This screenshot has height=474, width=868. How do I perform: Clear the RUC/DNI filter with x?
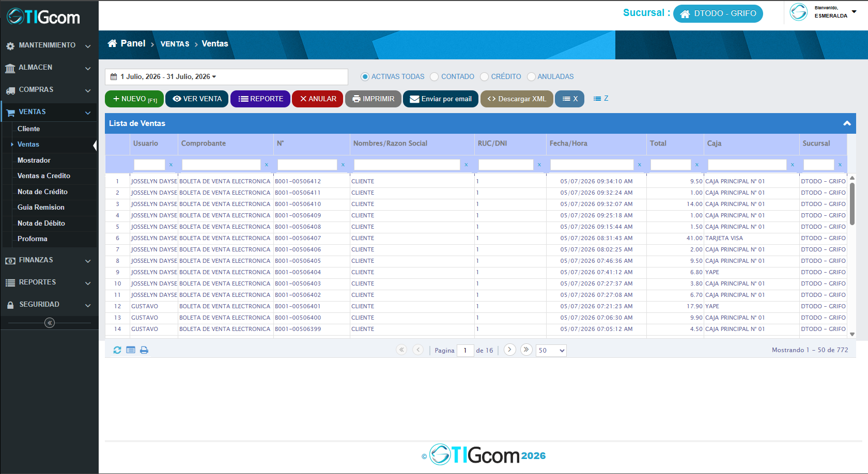coord(539,165)
